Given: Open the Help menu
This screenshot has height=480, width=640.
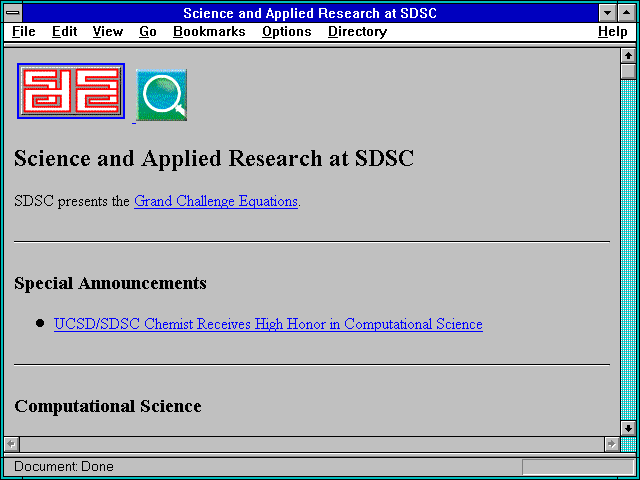Looking at the screenshot, I should [x=613, y=32].
